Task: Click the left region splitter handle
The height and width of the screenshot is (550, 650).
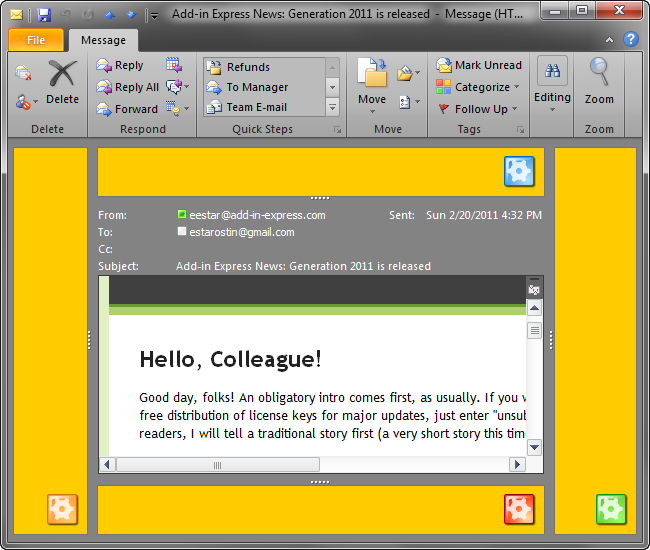Action: click(x=89, y=340)
